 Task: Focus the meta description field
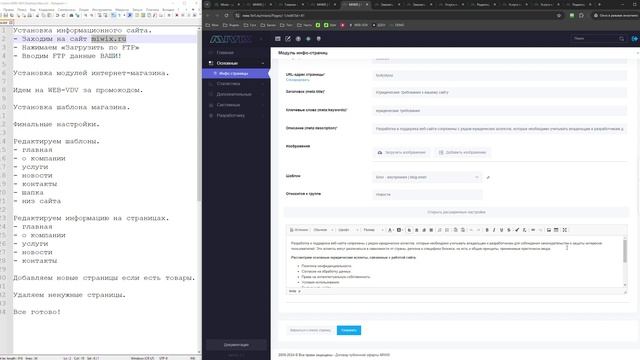(x=500, y=129)
